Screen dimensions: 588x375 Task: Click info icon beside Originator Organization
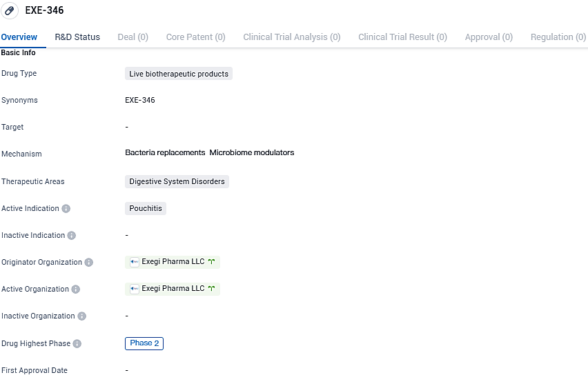(88, 262)
